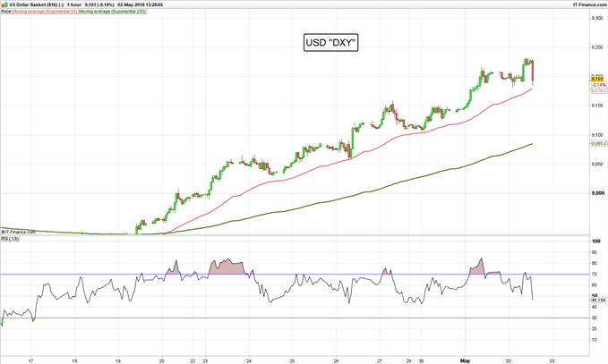Click the candlestick chart icon beside the title

pos(4,4)
